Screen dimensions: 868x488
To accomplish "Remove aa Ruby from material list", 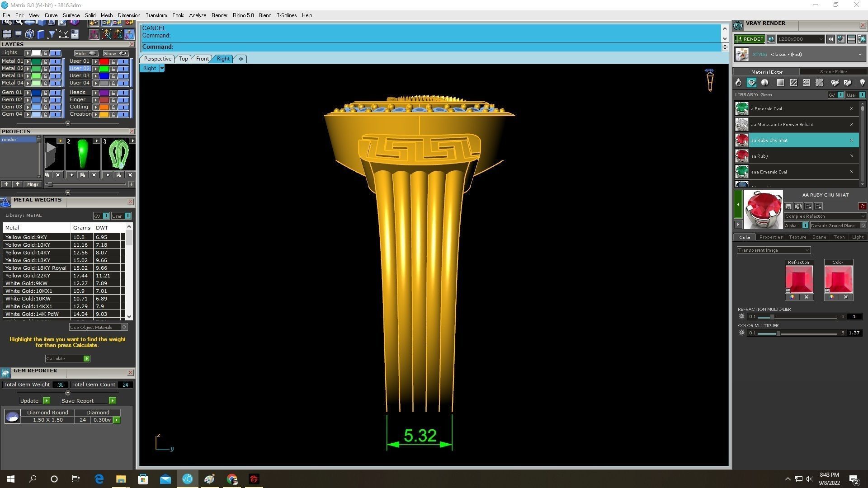I will (852, 156).
